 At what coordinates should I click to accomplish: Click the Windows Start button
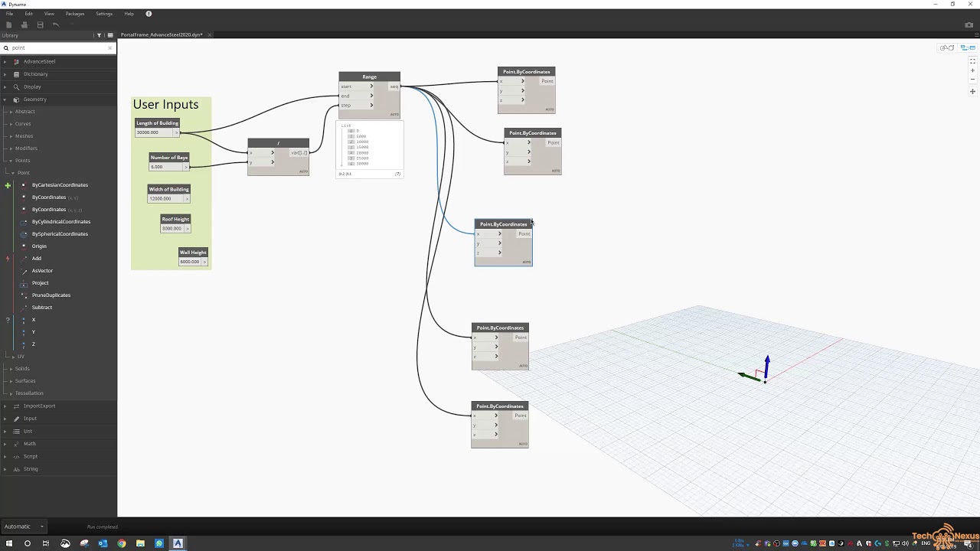[9, 543]
